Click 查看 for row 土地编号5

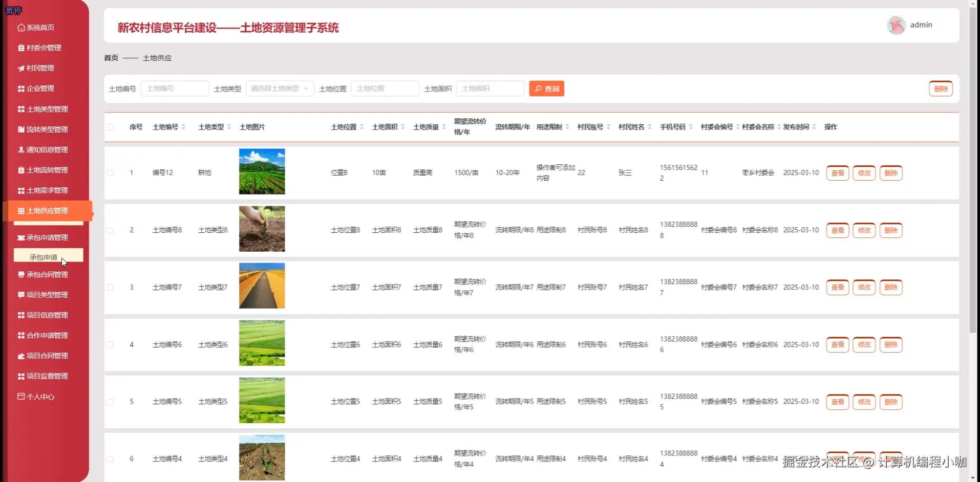click(x=838, y=402)
